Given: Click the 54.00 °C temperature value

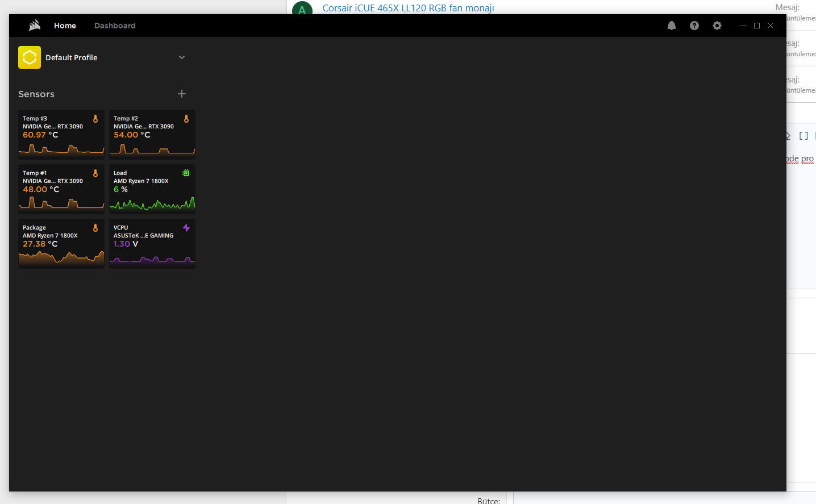Looking at the screenshot, I should [132, 135].
